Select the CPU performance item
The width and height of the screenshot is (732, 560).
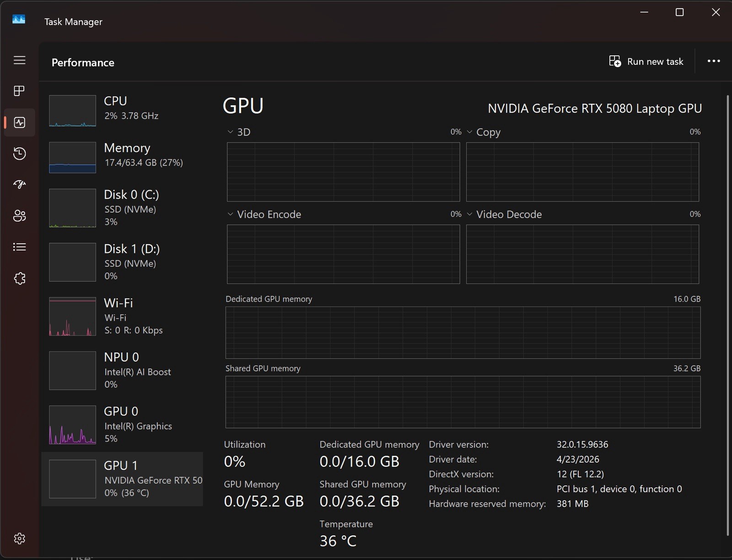(122, 111)
